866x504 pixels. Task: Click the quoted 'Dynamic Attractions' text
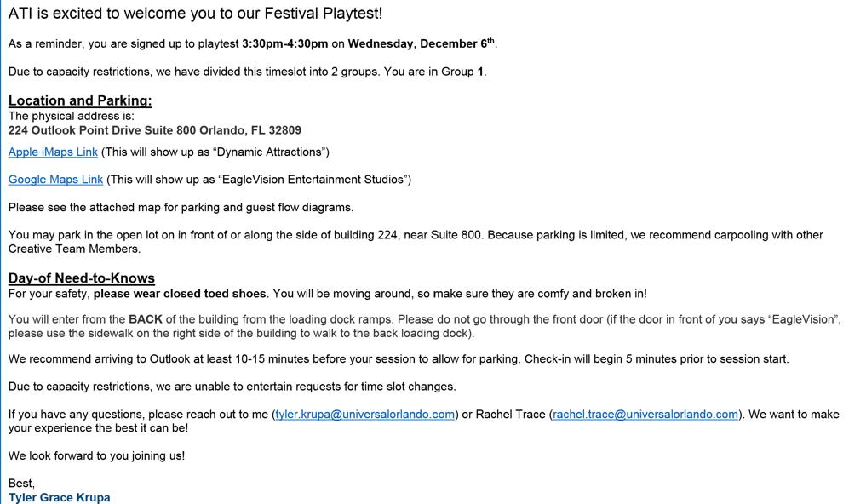pos(269,152)
